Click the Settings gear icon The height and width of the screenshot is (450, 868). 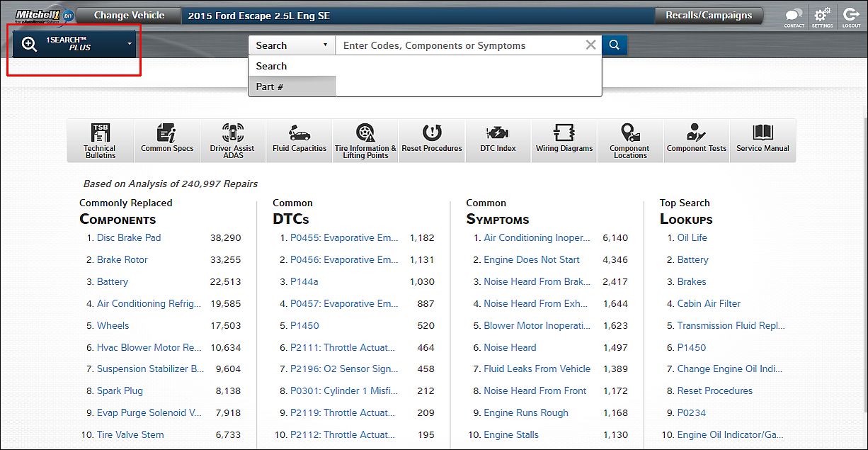click(x=822, y=16)
